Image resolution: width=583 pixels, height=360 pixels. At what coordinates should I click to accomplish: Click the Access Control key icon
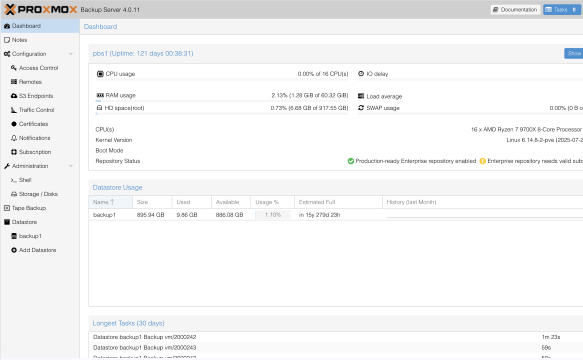tap(14, 68)
